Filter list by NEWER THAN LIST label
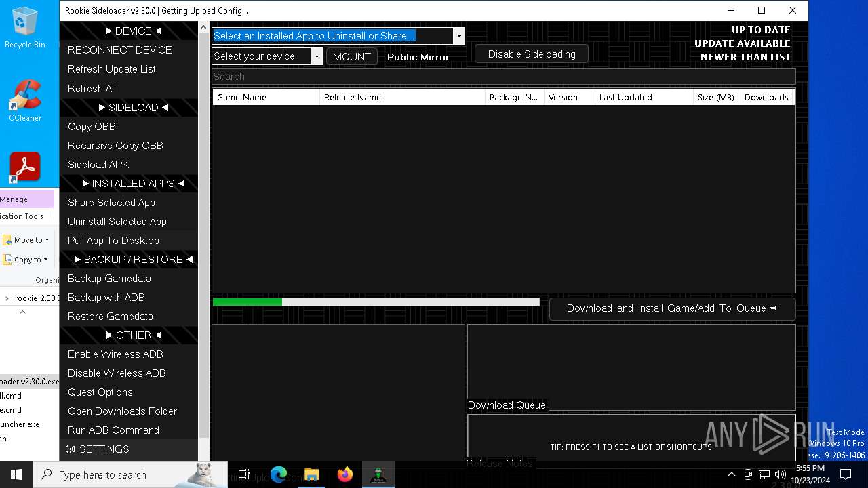Image resolution: width=868 pixels, height=488 pixels. coord(745,57)
